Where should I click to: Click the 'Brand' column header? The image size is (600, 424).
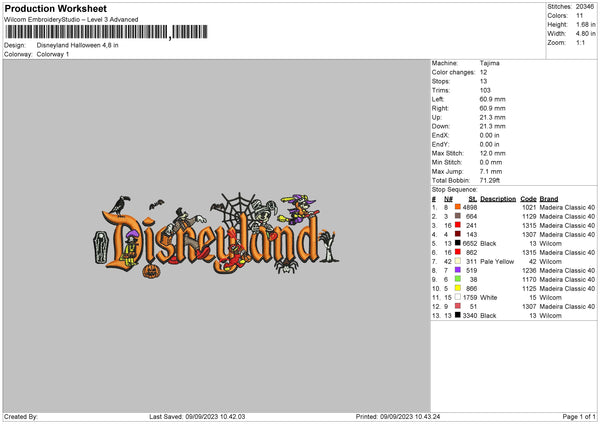549,199
